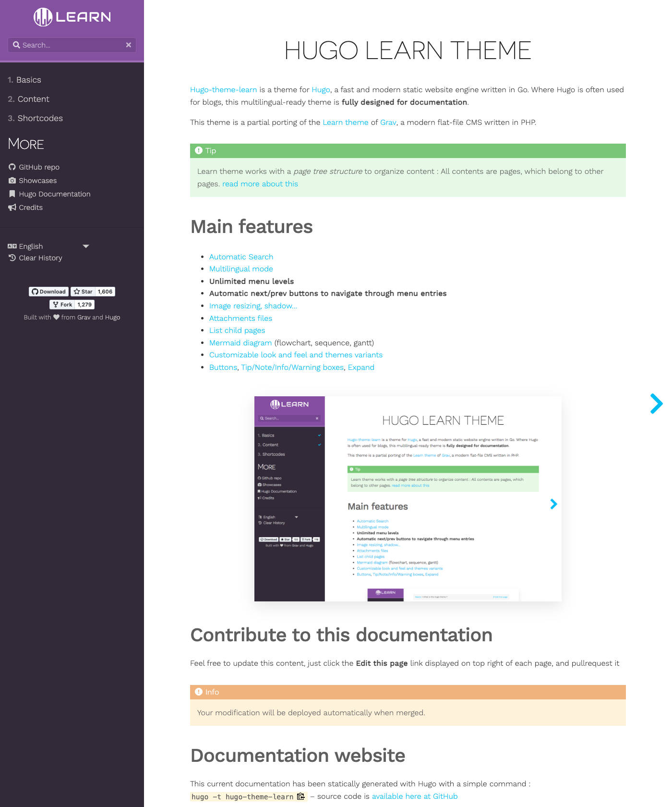672x807 pixels.
Task: Click the language icon beside English
Action: point(12,246)
